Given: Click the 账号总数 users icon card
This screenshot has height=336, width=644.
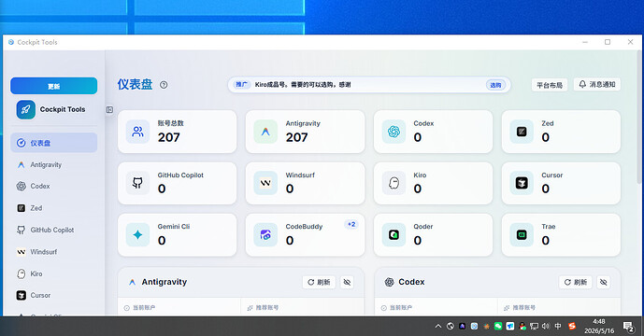Looking at the screenshot, I should tap(137, 132).
